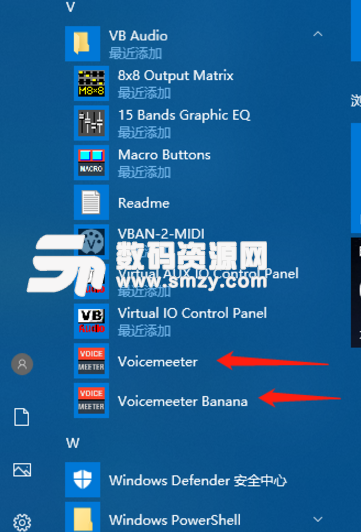The width and height of the screenshot is (361, 532).
Task: Click the VB Audio folder name
Action: click(x=138, y=36)
